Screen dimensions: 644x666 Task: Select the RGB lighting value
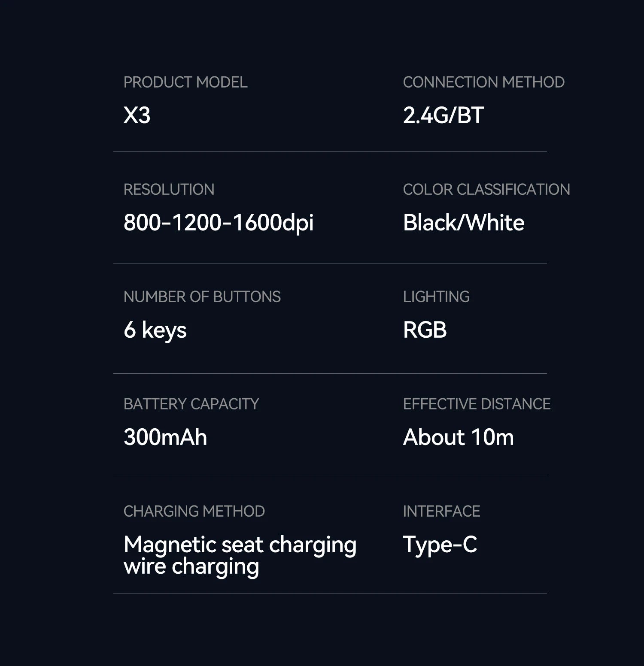pyautogui.click(x=425, y=330)
